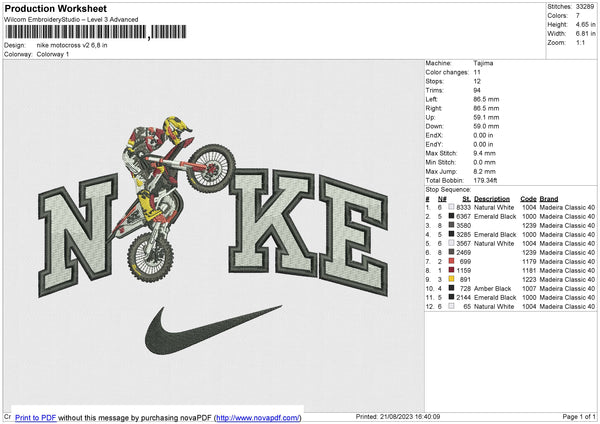This screenshot has width=600, height=424.
Task: Select the Min Stitch value 0.0 mm
Action: 484,162
